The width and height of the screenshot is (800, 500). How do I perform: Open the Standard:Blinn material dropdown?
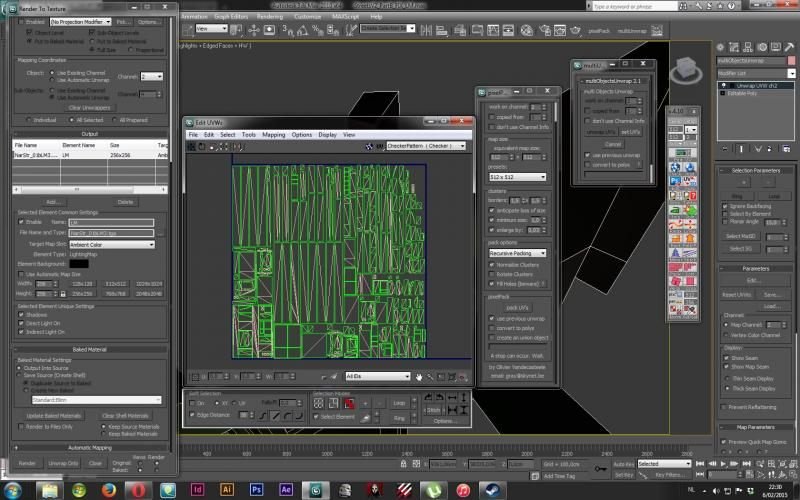tap(96, 400)
